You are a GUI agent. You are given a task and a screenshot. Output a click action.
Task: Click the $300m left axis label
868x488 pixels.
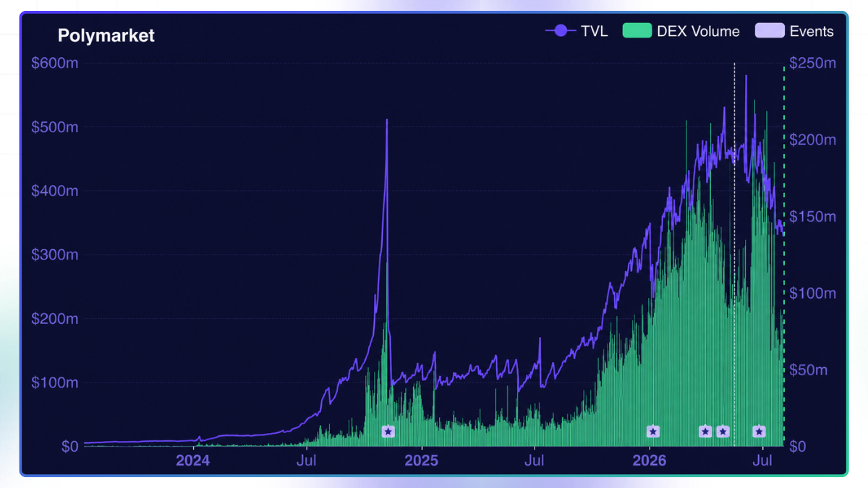[x=55, y=254]
